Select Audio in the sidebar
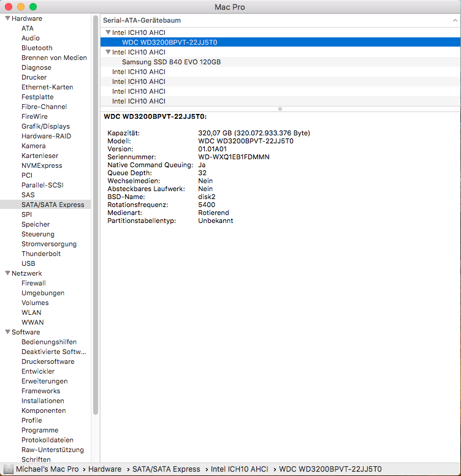Screen dimensions: 461x476 pyautogui.click(x=31, y=38)
